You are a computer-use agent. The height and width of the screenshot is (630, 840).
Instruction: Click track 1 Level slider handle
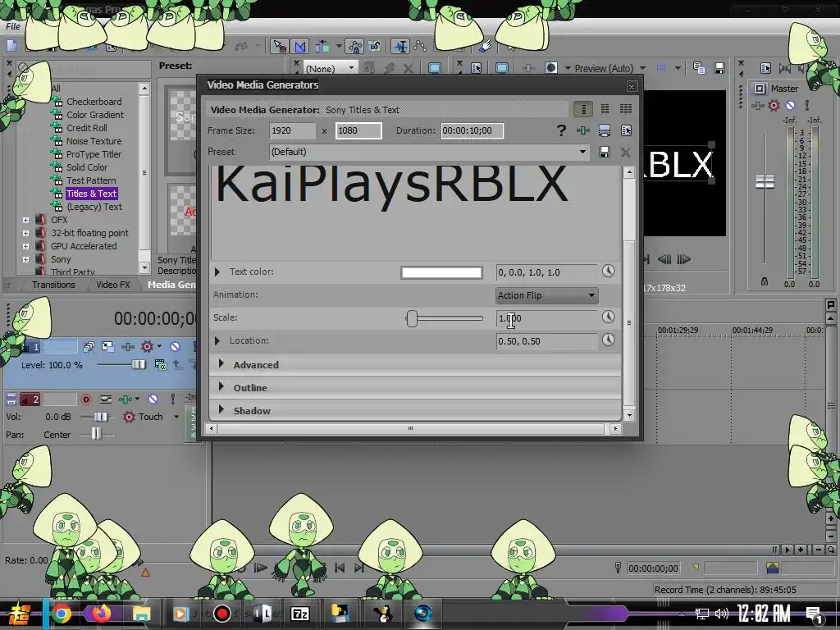click(x=138, y=364)
